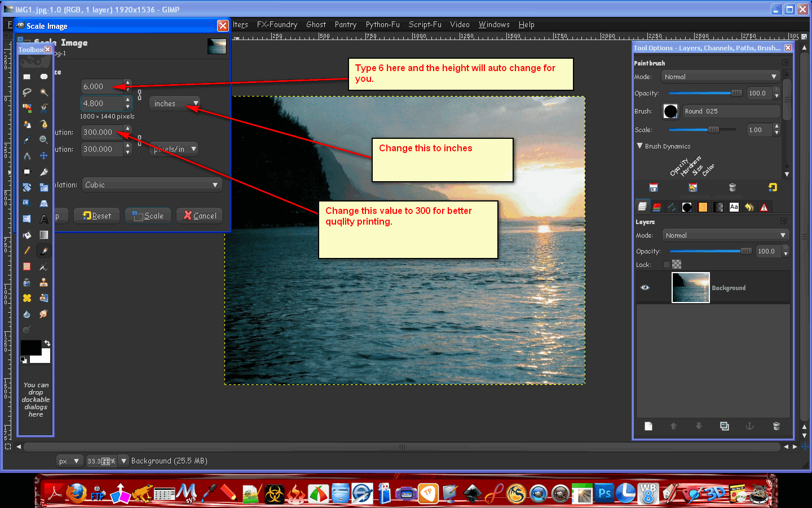Viewport: 812px width, 508px height.
Task: Click the Reset button in Scale Image
Action: tap(97, 216)
